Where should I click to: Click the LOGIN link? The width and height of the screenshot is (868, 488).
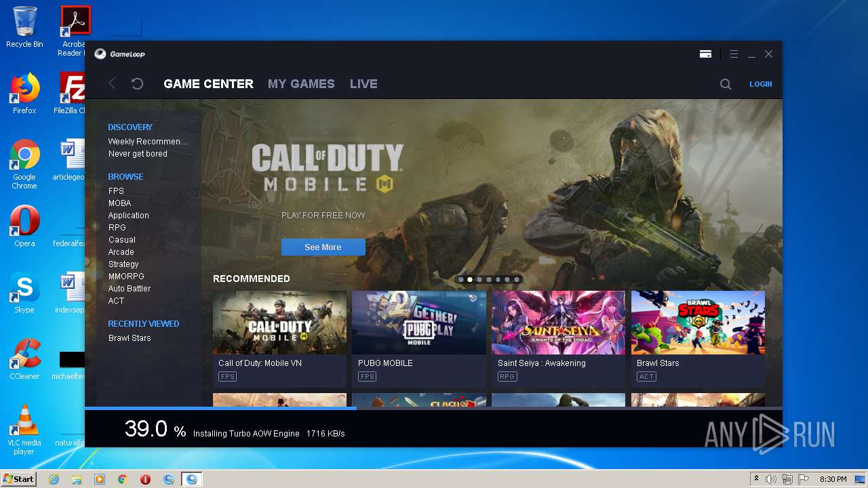(760, 84)
